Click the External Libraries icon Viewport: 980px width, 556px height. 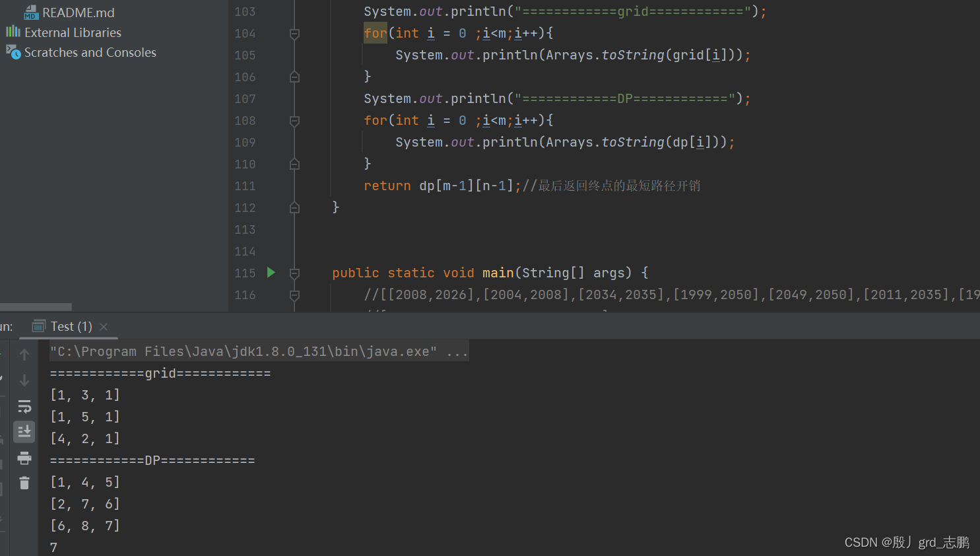pos(13,32)
